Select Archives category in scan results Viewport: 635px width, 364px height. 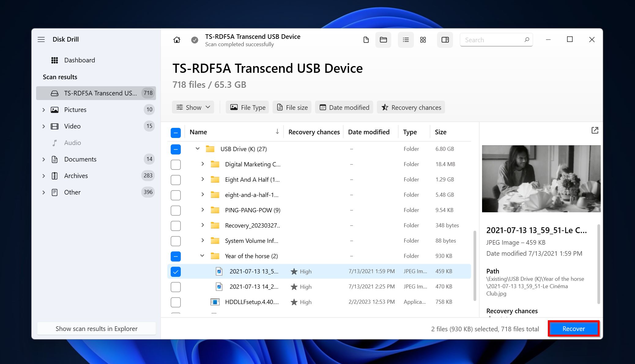[76, 176]
